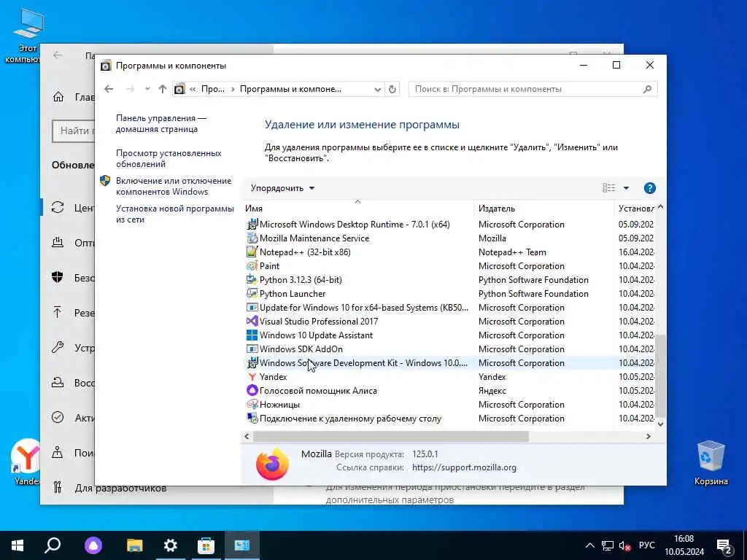Click Для разработчиков in the Settings window
Screen dimensions: 747x560
click(120, 488)
